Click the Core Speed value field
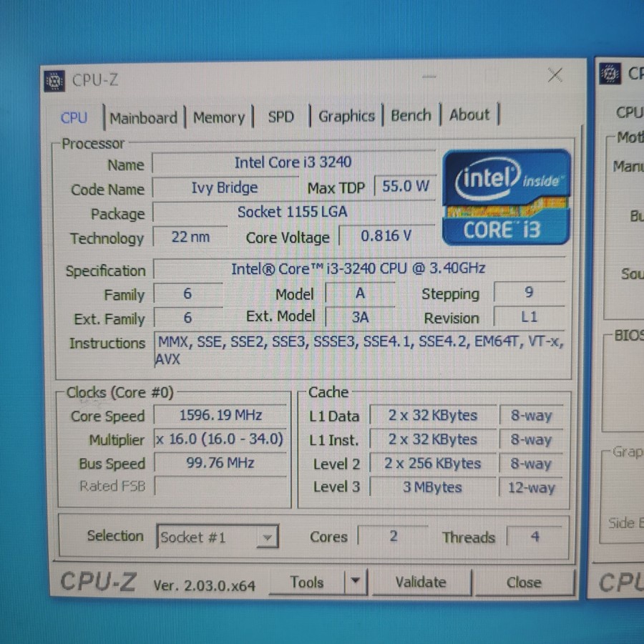 [x=220, y=415]
